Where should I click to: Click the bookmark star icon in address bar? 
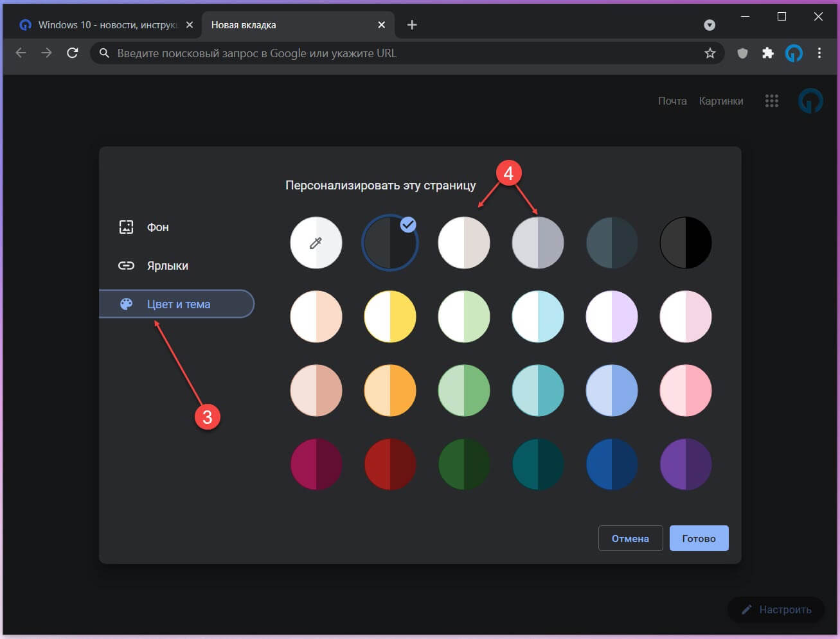click(x=710, y=53)
